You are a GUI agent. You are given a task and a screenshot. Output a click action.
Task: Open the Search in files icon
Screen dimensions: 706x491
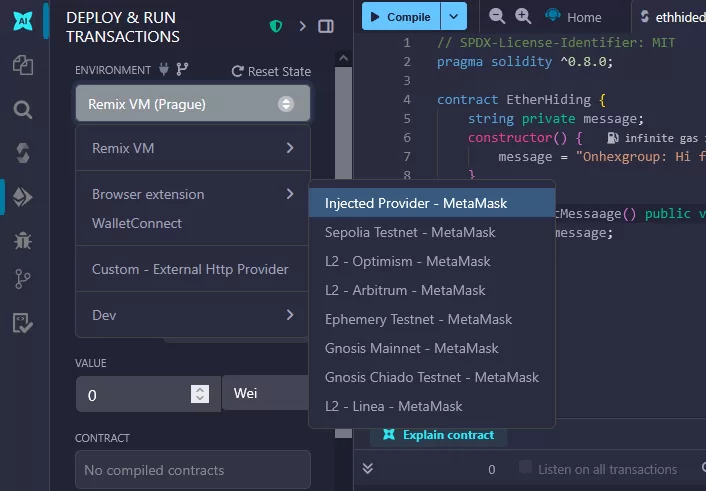pos(22,109)
